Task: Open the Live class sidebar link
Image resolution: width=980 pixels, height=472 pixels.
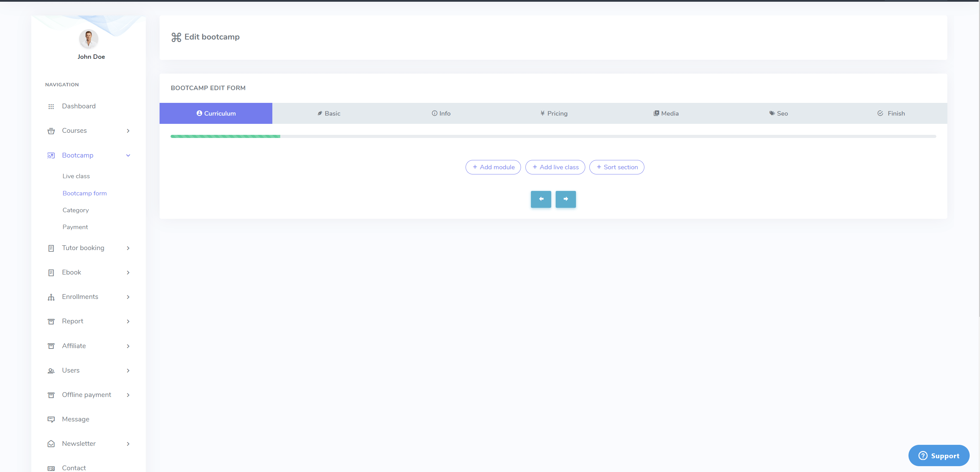Action: pyautogui.click(x=76, y=176)
